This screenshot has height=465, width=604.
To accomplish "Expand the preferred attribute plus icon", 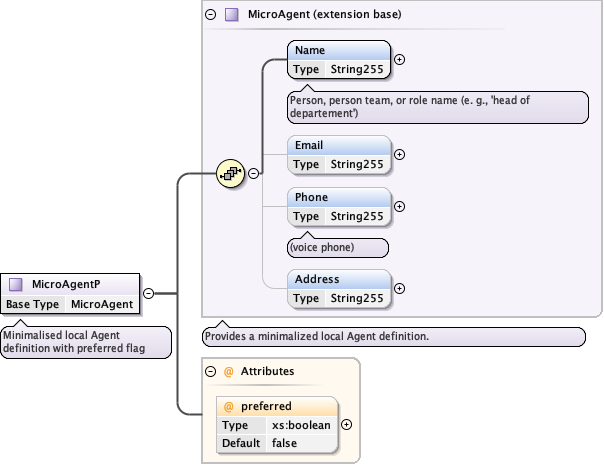I will (x=347, y=424).
